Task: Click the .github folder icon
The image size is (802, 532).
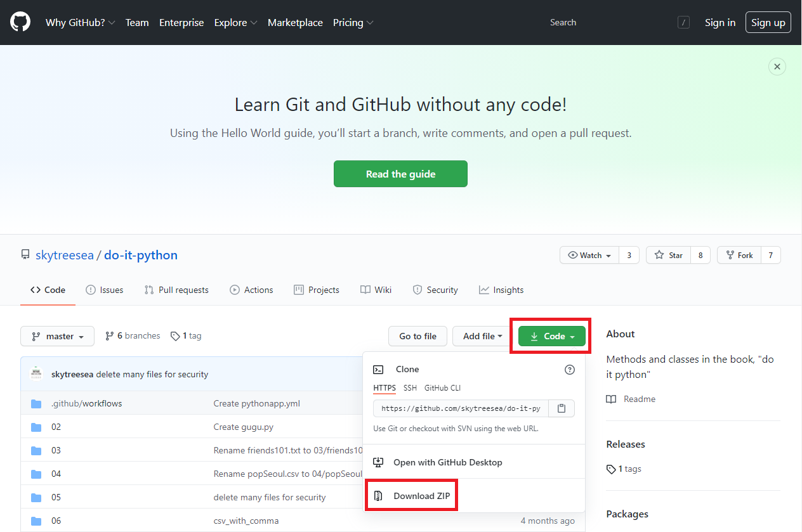Action: coord(36,403)
